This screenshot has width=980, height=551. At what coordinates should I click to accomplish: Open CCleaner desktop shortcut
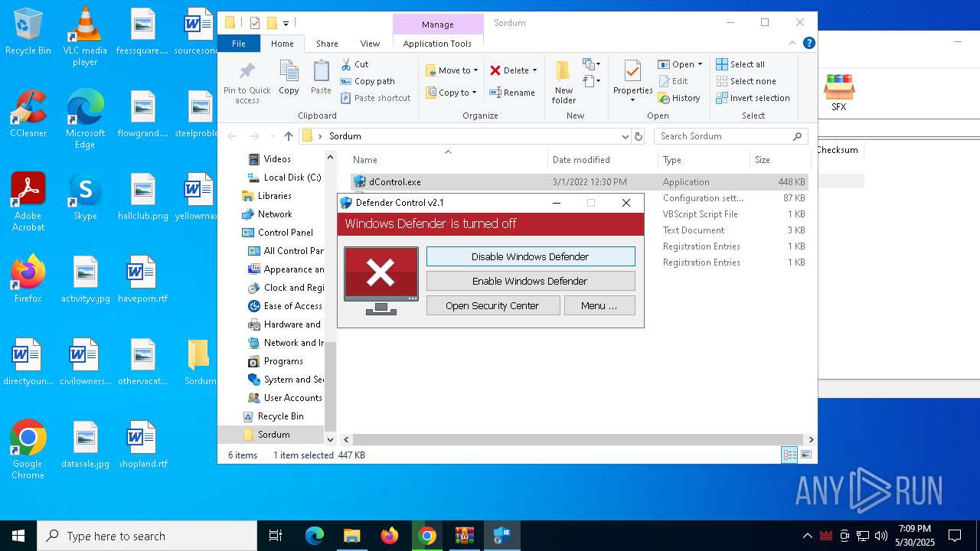coord(28,114)
